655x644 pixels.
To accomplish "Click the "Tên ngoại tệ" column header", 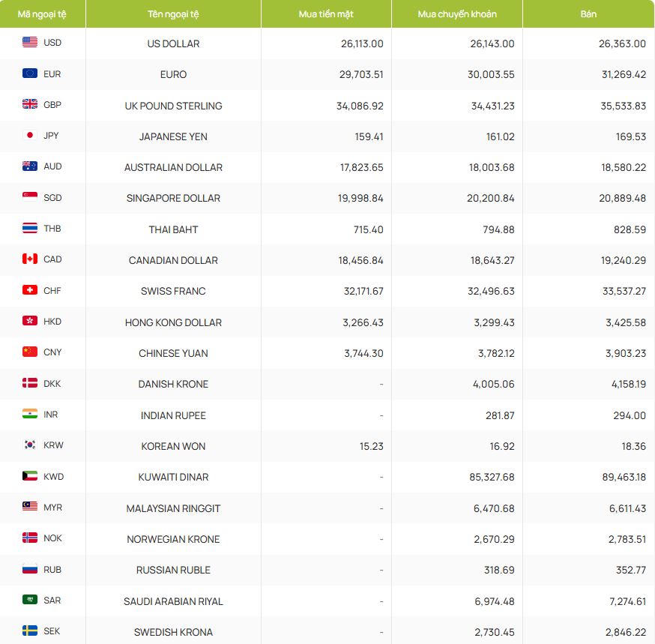I will 173,14.
